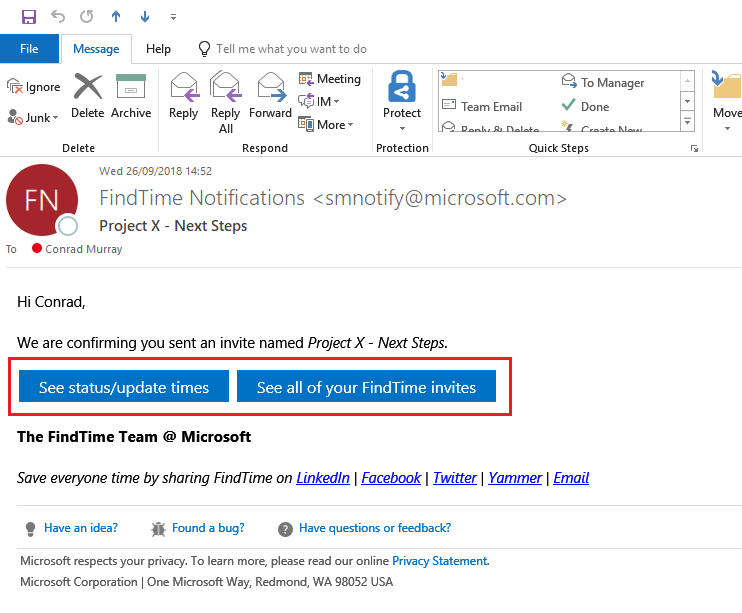Go to previous item with up arrow
742x613 pixels.
click(x=116, y=17)
